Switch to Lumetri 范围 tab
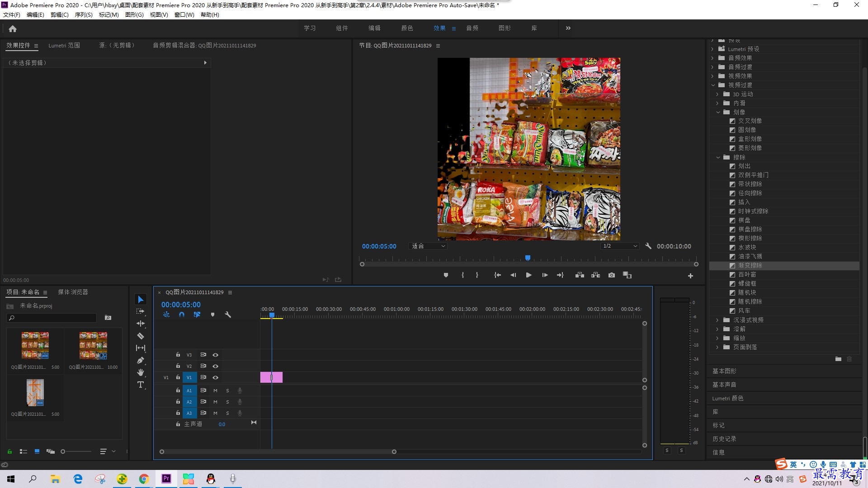Screen dimensions: 868x488 (x=64, y=45)
